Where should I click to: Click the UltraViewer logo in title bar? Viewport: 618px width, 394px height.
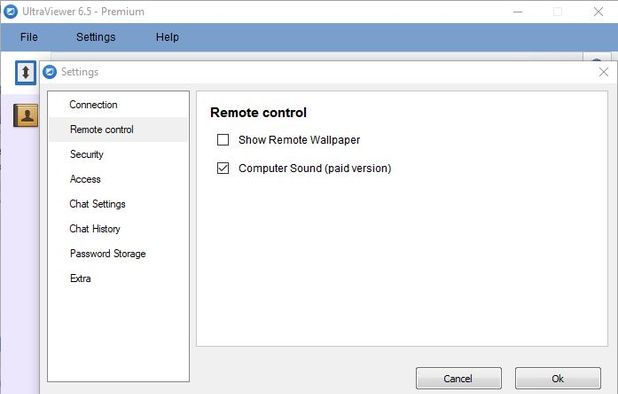pyautogui.click(x=10, y=11)
